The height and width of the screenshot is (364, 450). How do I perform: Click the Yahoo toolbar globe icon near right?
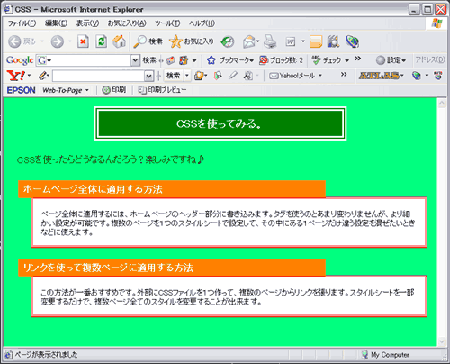[416, 76]
